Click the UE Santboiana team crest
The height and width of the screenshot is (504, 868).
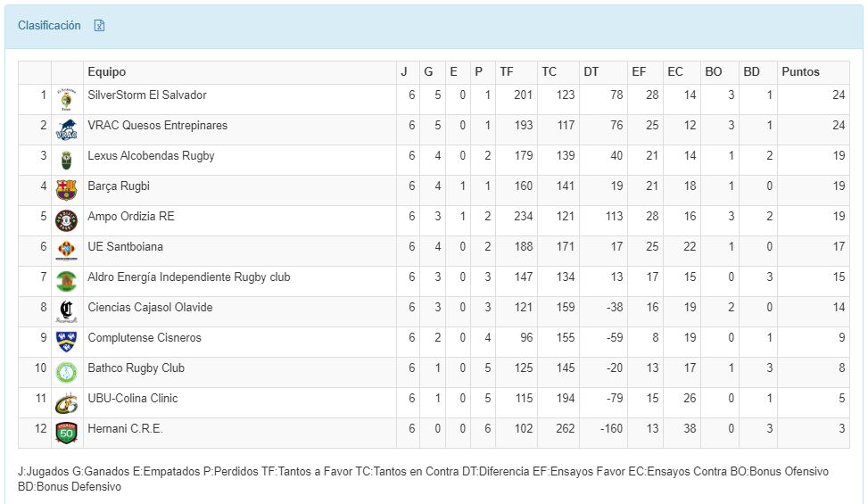[66, 251]
